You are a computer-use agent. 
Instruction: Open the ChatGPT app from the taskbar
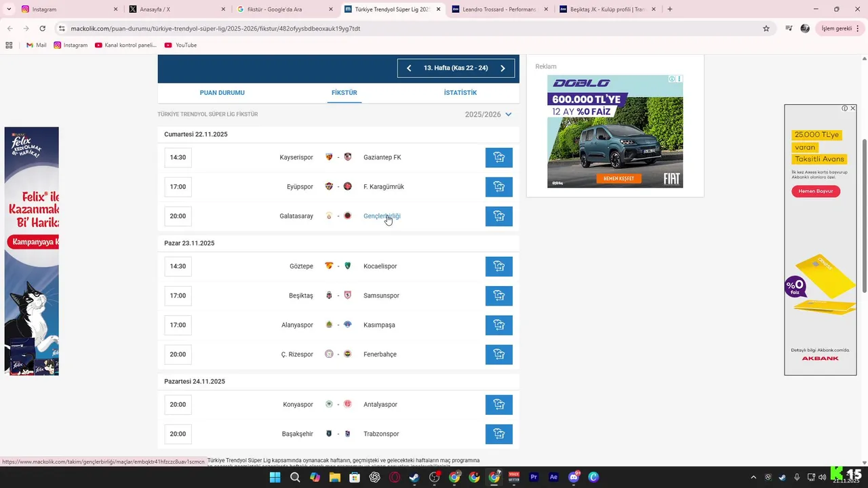(374, 477)
